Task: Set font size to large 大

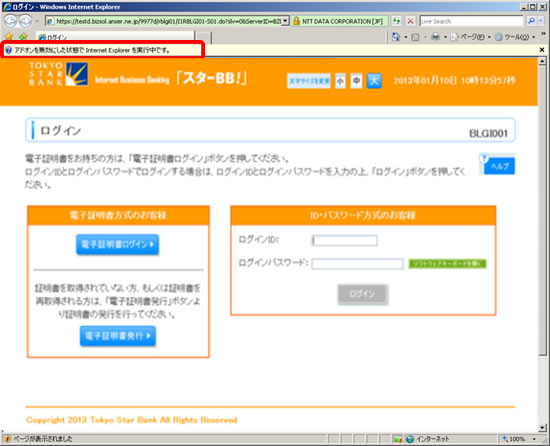Action: point(374,81)
